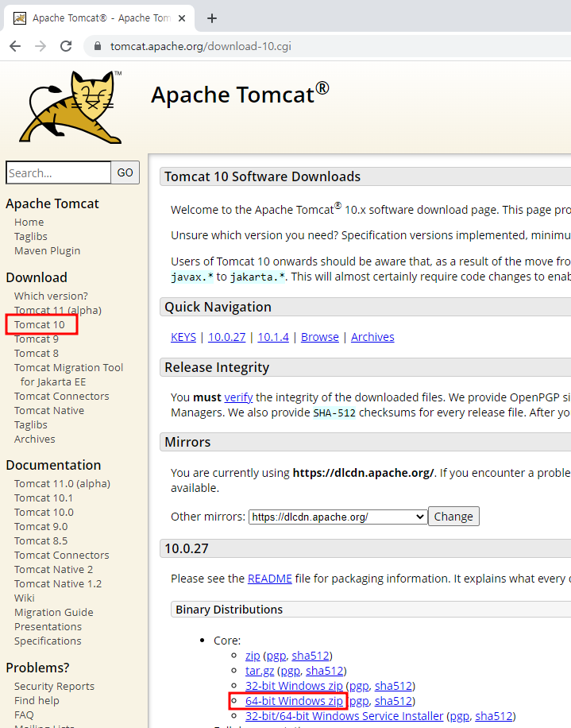Viewport: 571px width, 728px height.
Task: Open the Maven Plugin link
Action: coord(48,250)
